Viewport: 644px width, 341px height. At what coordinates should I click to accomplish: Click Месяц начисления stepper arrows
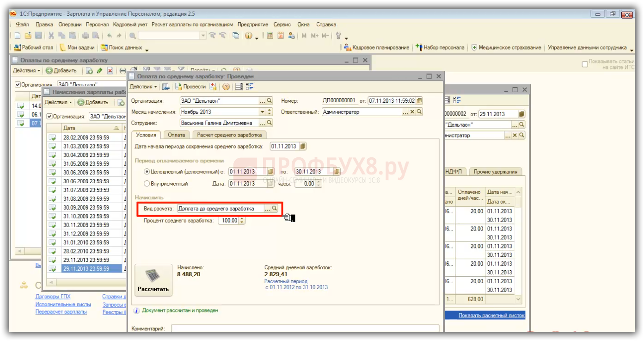tap(270, 112)
